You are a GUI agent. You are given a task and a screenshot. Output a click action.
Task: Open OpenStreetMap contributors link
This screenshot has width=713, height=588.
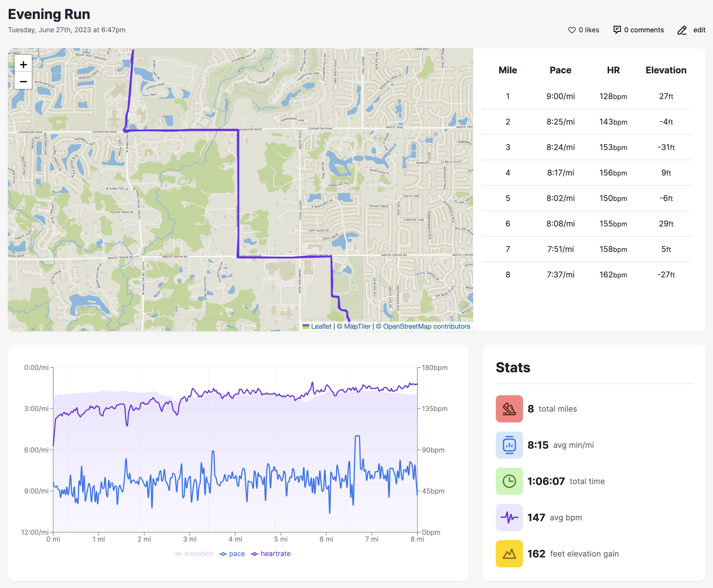coord(426,326)
